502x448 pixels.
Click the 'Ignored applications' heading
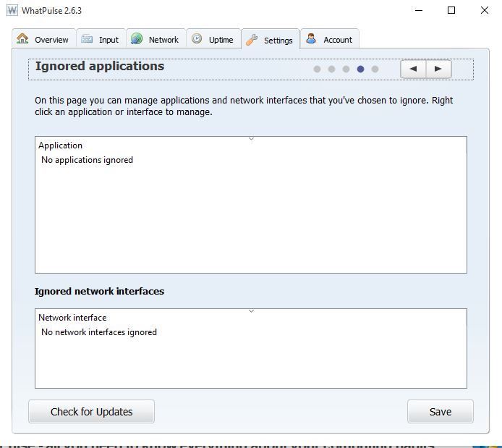coord(100,67)
